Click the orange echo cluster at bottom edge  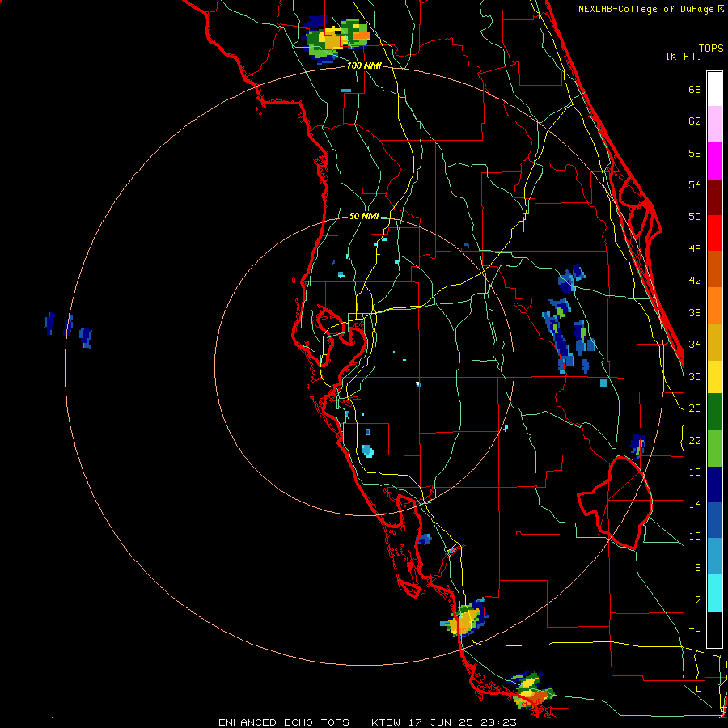531,691
